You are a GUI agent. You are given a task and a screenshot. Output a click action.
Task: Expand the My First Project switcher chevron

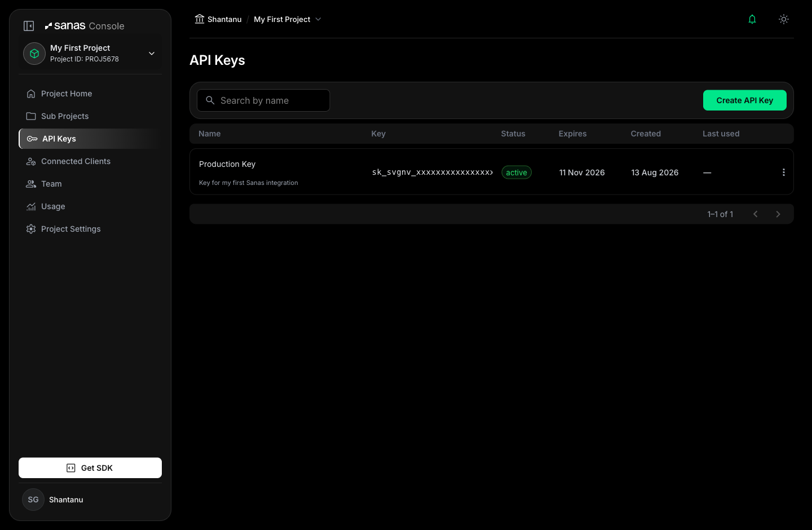coord(152,54)
